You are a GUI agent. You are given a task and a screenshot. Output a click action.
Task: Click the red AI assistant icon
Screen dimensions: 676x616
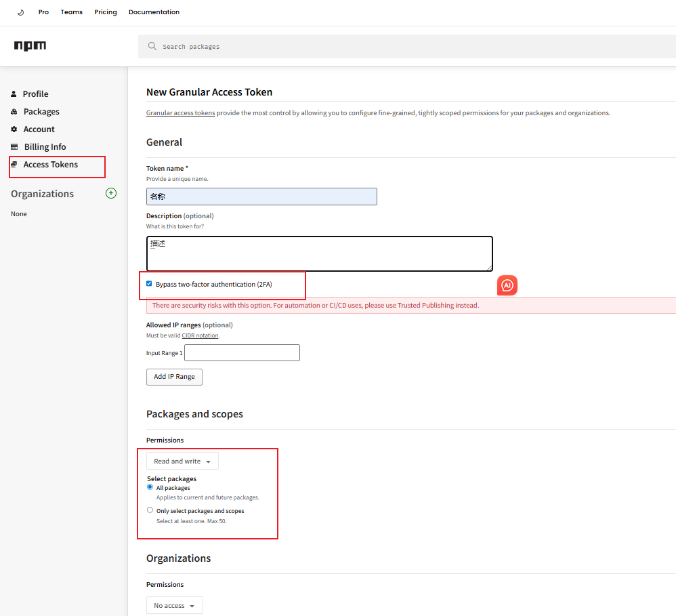pos(507,285)
